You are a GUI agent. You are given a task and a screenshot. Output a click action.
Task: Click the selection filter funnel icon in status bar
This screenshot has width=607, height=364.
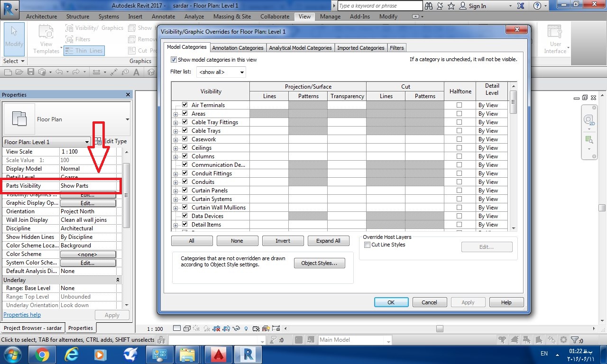pyautogui.click(x=576, y=340)
